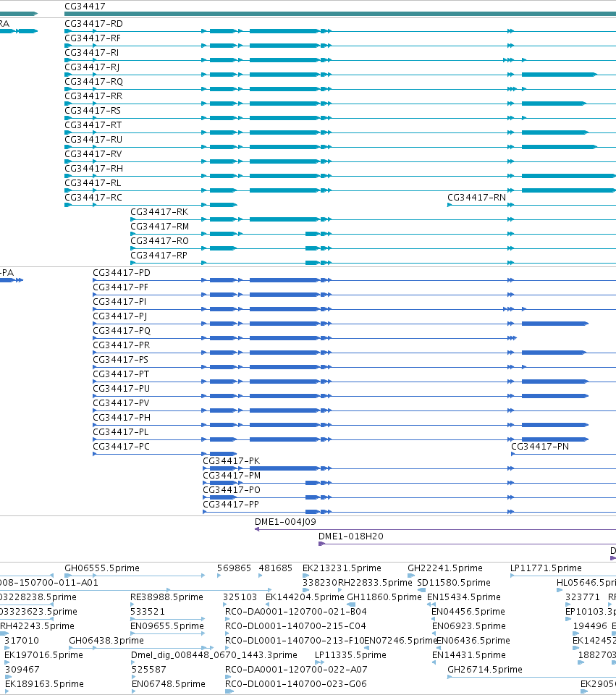616x695 pixels.
Task: Select clone feature DME1-018H20
Action: [x=351, y=536]
